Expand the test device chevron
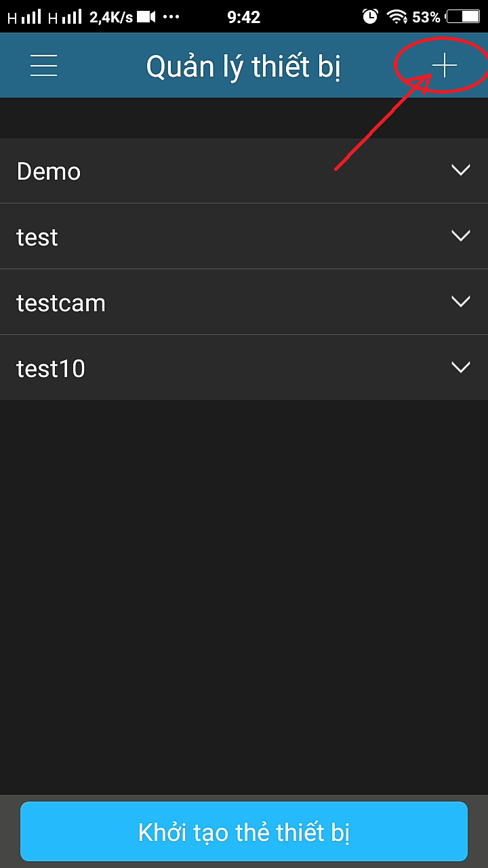This screenshot has height=868, width=488. (460, 236)
